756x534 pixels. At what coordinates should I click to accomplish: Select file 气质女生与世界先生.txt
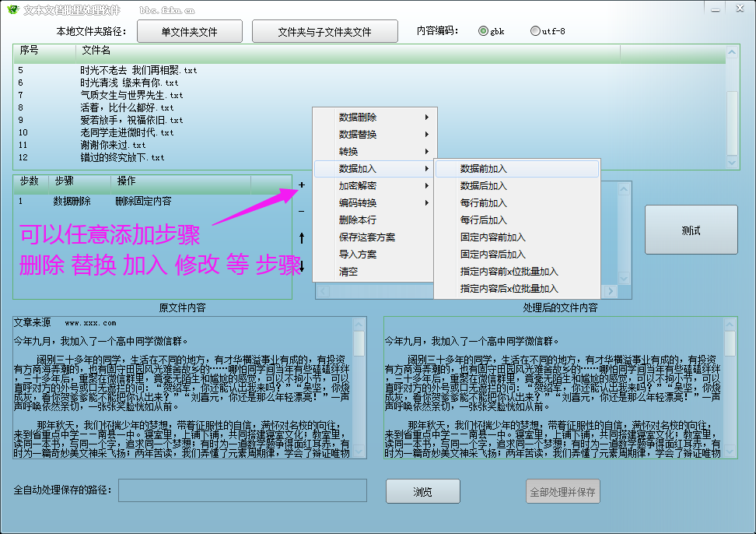131,96
